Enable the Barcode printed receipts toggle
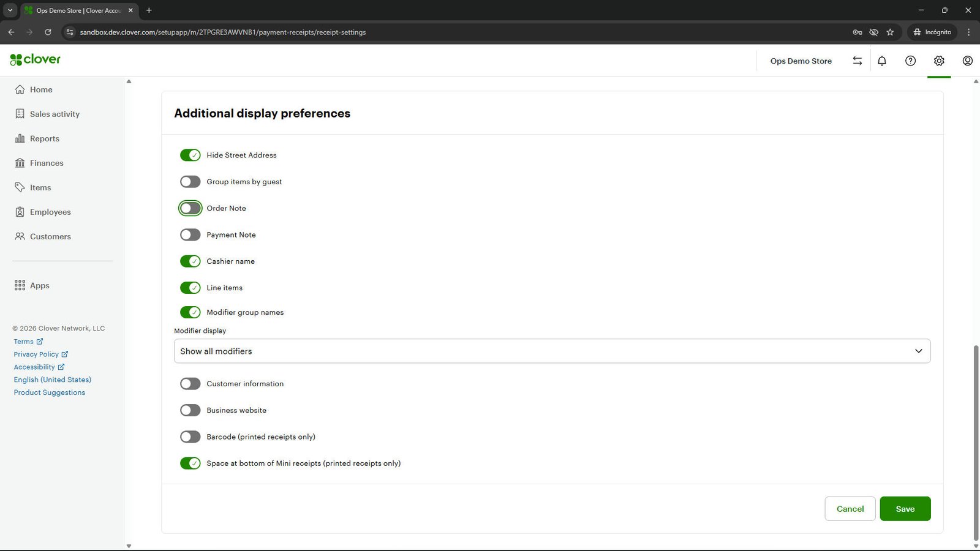The height and width of the screenshot is (551, 980). (x=190, y=437)
